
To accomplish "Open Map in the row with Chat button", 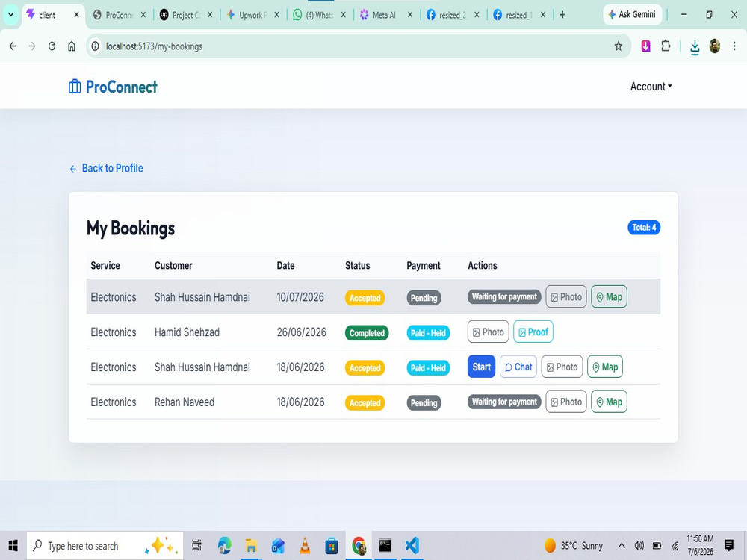I will pyautogui.click(x=605, y=367).
